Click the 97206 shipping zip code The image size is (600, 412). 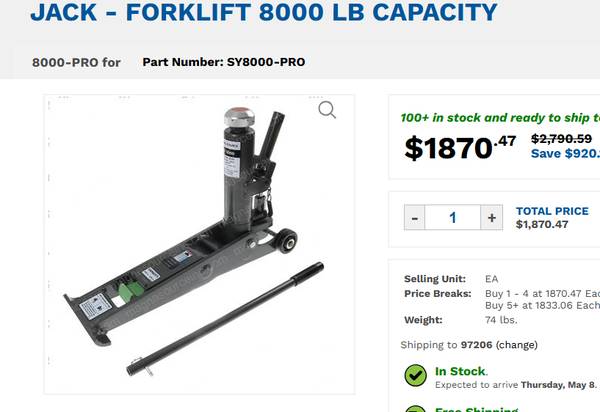point(476,345)
